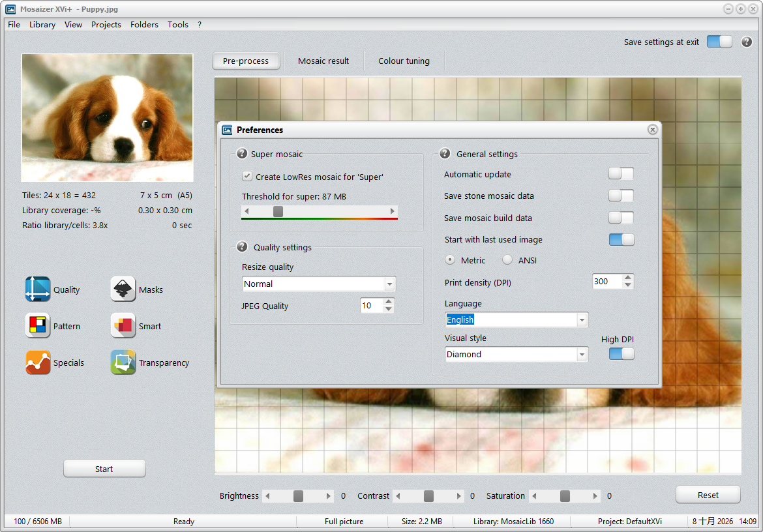
Task: Toggle Create LowRes mosaic for 'Super' checkbox
Action: tap(247, 177)
